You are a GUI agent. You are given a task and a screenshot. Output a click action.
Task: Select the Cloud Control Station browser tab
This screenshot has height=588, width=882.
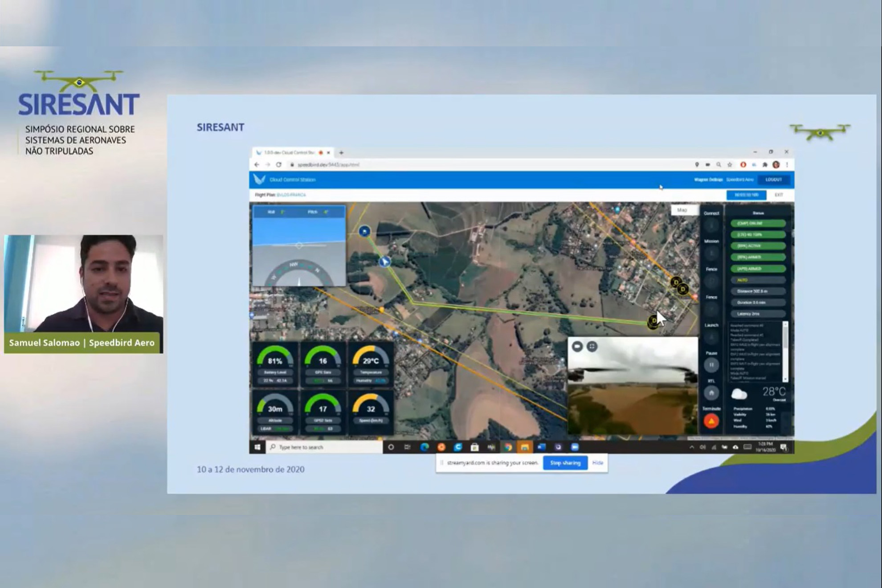tap(293, 153)
